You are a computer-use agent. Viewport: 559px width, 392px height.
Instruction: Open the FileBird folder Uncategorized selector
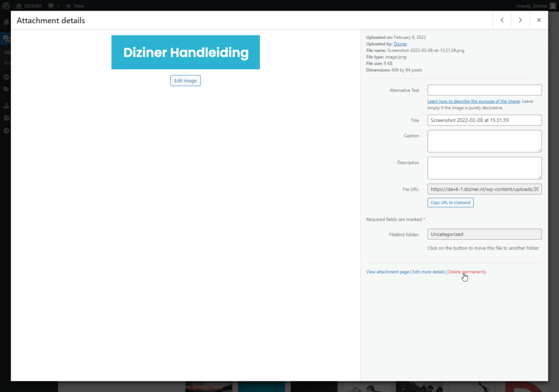pos(484,234)
